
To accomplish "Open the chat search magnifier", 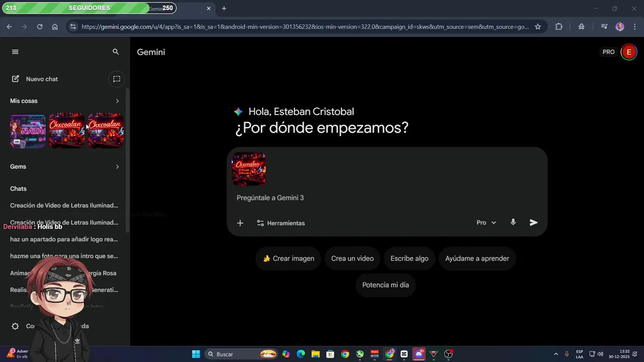I will pos(116,52).
